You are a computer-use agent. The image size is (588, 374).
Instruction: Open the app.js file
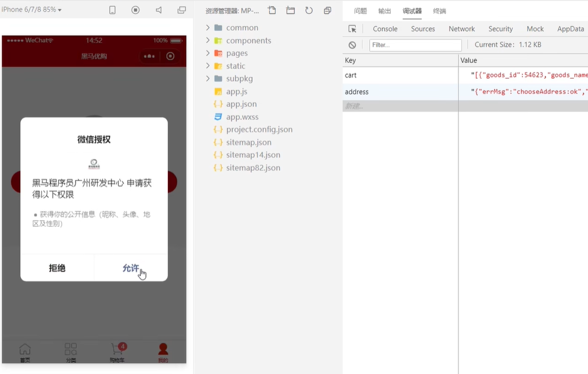point(236,92)
